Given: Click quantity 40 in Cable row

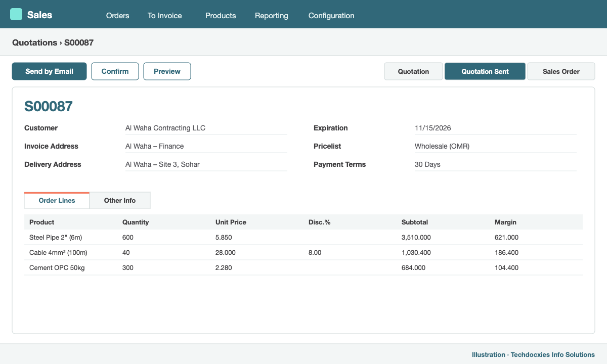Looking at the screenshot, I should (126, 252).
